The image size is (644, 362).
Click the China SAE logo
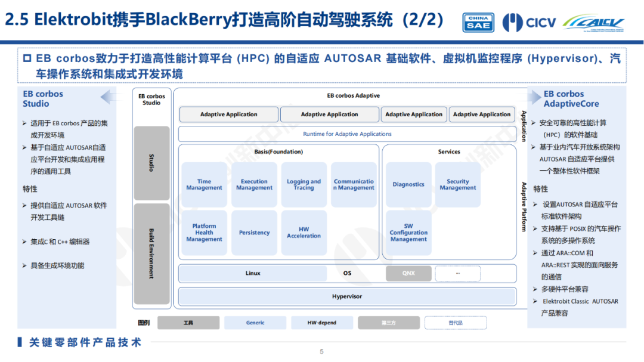pos(478,22)
